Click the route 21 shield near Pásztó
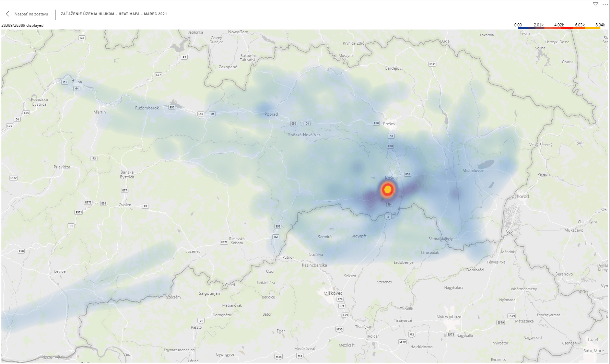This screenshot has width=610, height=364. click(201, 321)
